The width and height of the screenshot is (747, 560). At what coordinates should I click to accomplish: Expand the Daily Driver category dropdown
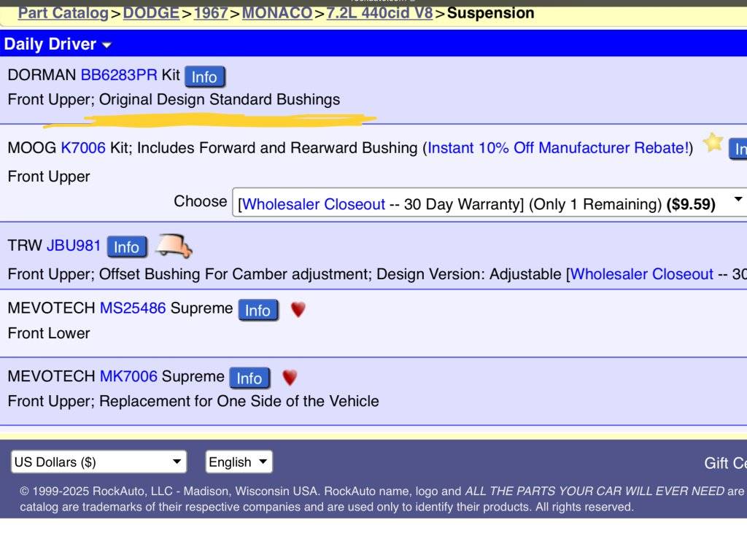[x=57, y=44]
